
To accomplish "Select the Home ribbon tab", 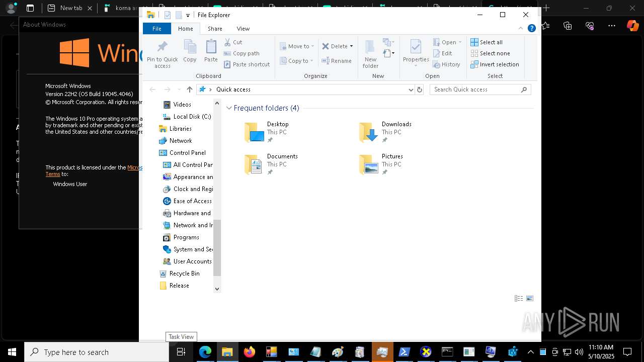I will pos(185,29).
